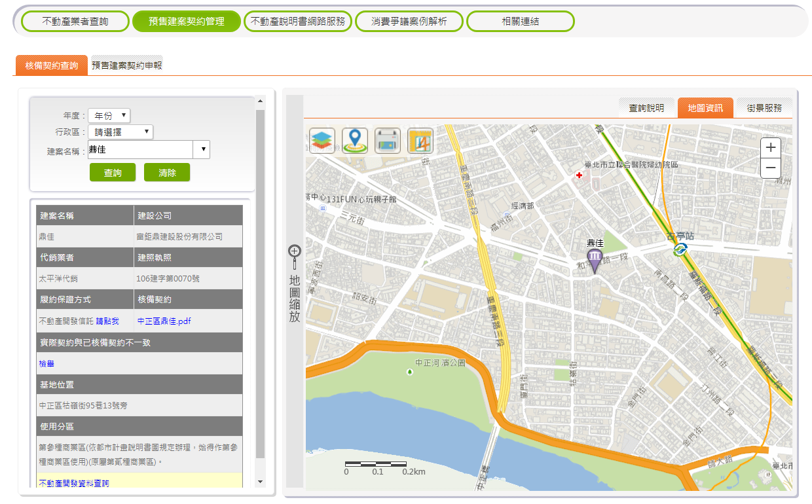Click the panel scrollbar down arrow
This screenshot has width=812, height=504.
pyautogui.click(x=260, y=482)
